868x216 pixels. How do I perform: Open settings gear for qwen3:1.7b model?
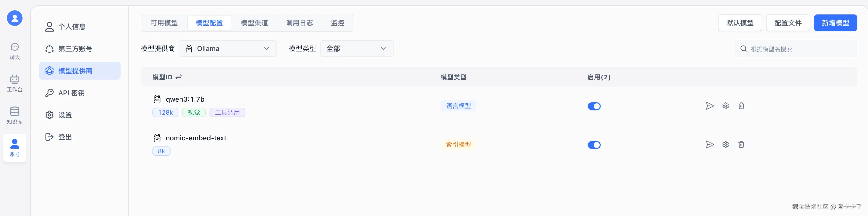pyautogui.click(x=725, y=106)
